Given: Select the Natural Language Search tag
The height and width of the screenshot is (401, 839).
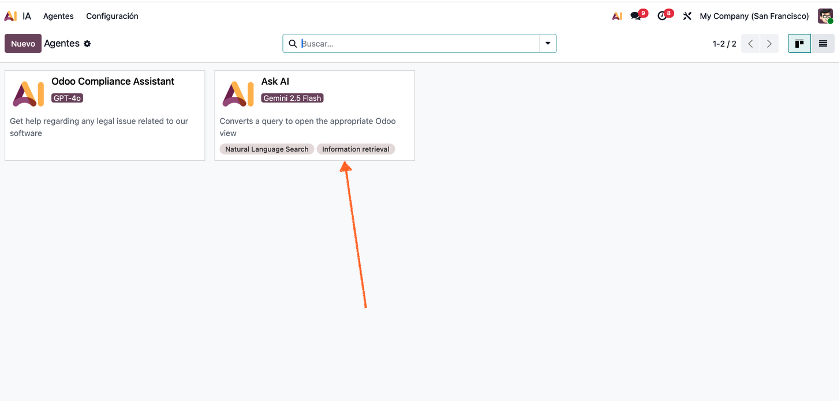Looking at the screenshot, I should 266,149.
